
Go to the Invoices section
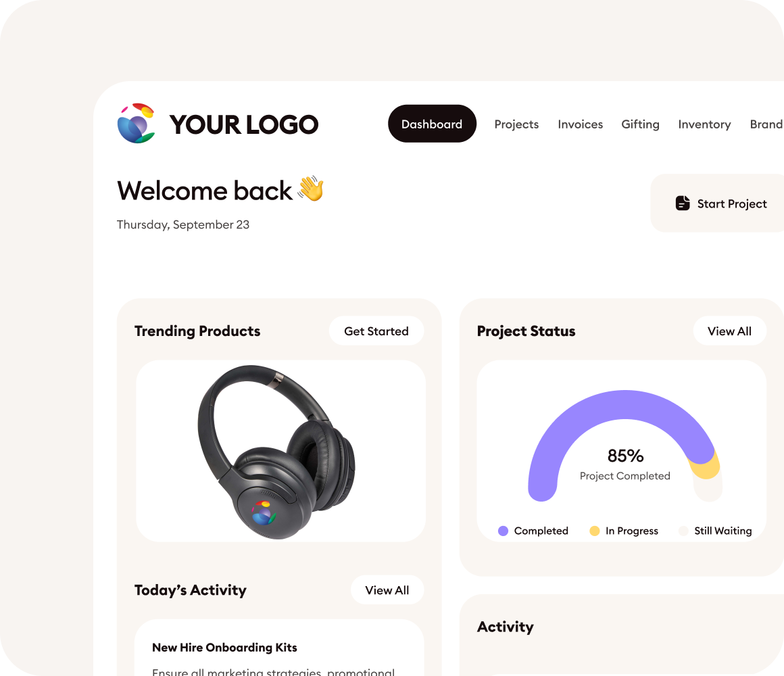[x=580, y=124]
